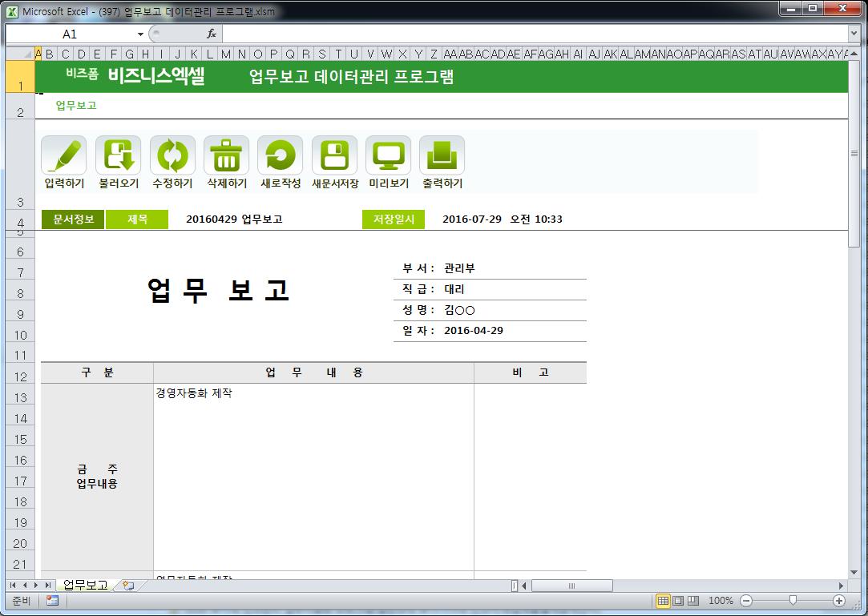Click into the formula bar input
Screen dimensions: 868x616
point(535,34)
